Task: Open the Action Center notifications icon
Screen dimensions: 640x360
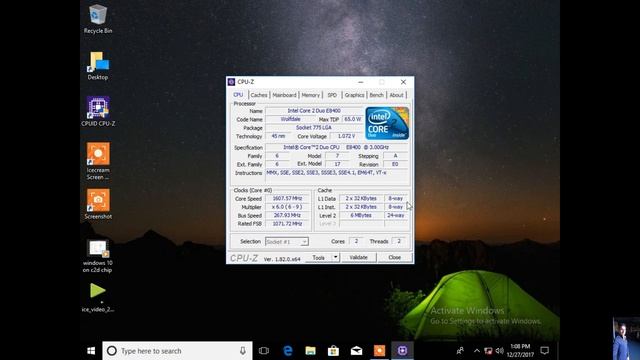Action: point(544,351)
